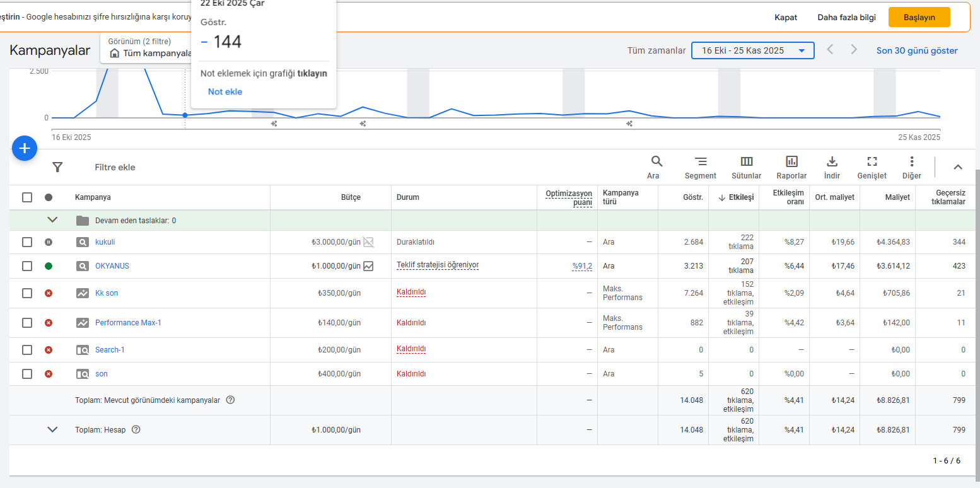Open the Diğer more options menu

tap(912, 168)
